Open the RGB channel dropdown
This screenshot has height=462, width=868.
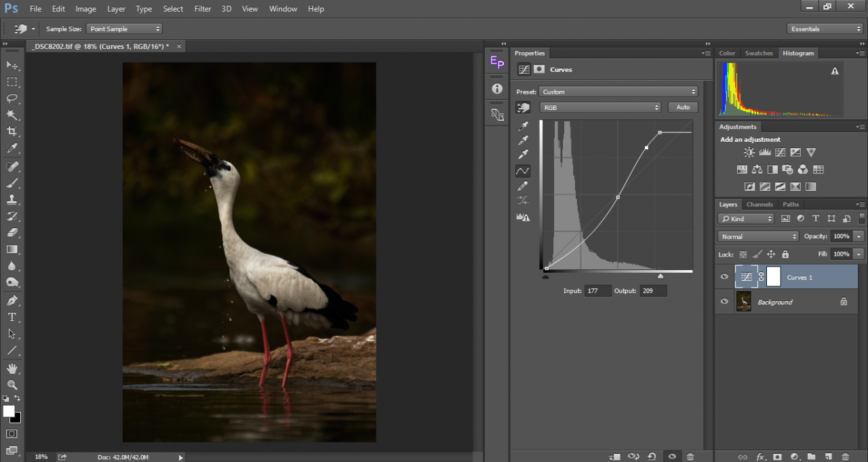pos(600,107)
